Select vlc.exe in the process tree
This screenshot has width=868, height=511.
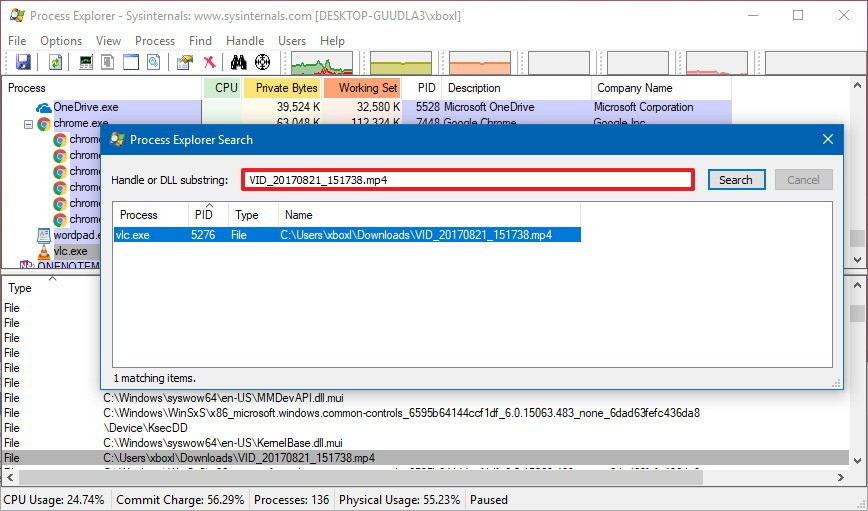pos(71,251)
